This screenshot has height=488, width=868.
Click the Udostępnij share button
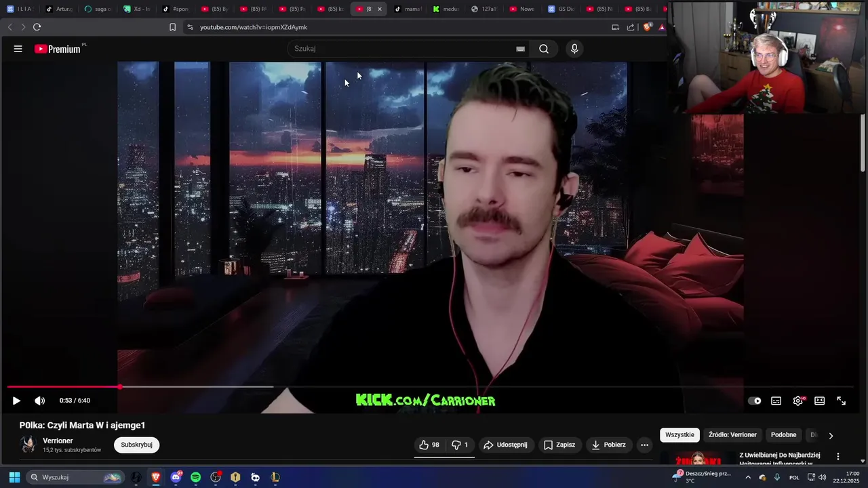tap(506, 445)
